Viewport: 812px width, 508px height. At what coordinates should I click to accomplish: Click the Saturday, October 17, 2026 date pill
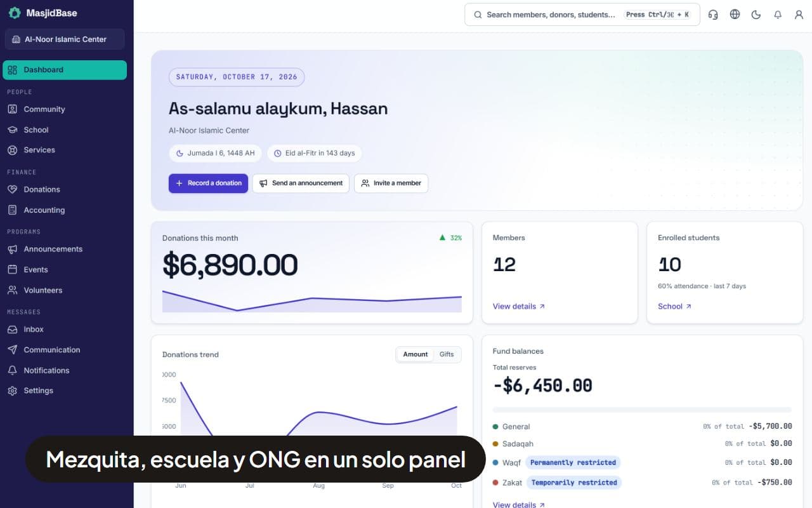(x=237, y=77)
